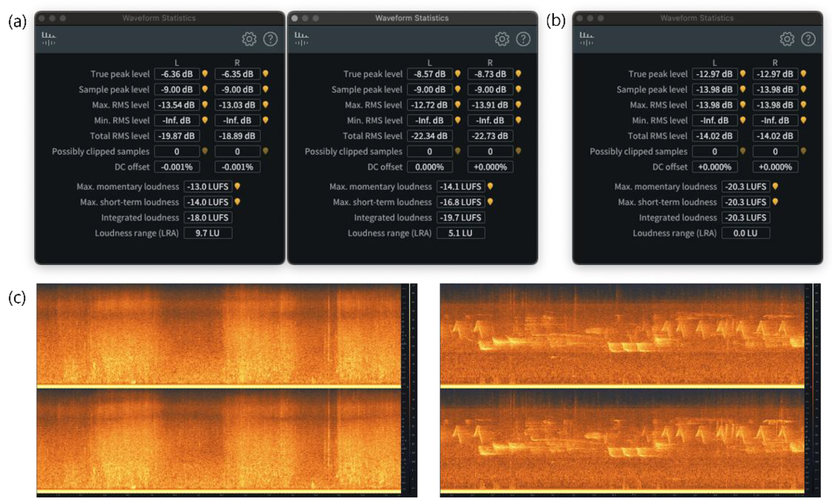
Task: Click help question mark in leftmost statistics window
Action: point(270,39)
